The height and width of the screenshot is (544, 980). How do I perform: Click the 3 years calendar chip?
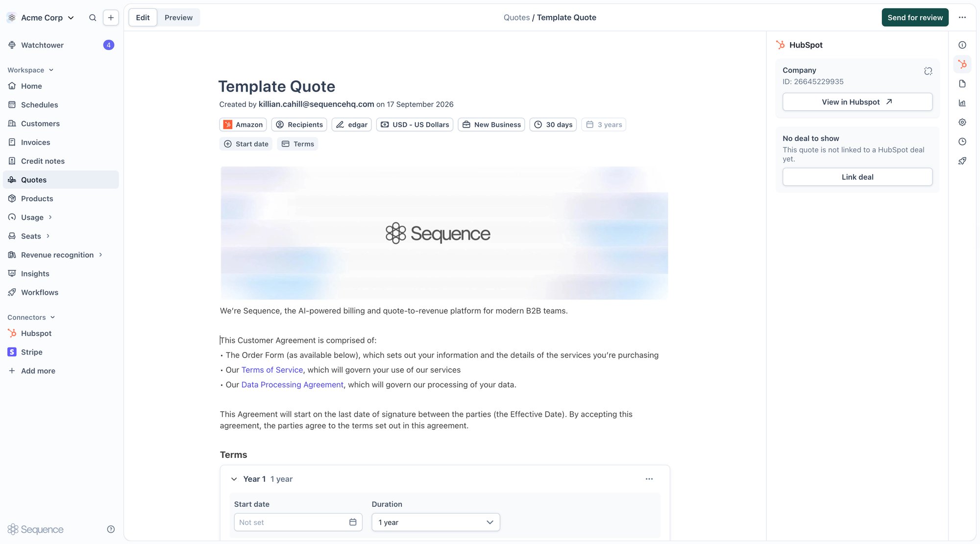604,125
